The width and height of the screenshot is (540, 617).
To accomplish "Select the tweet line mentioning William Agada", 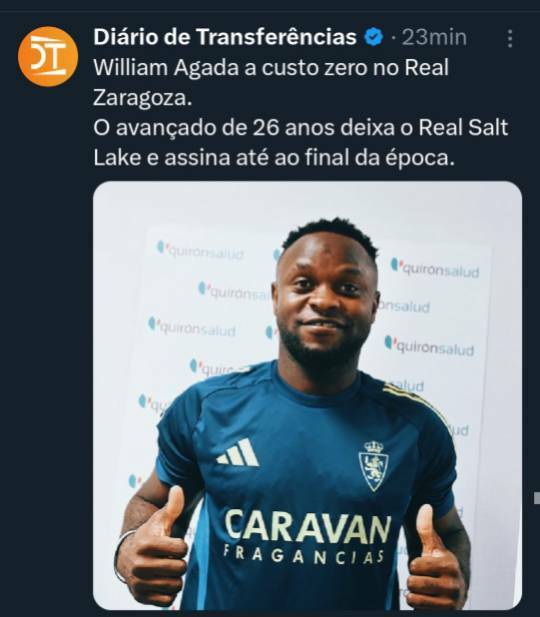I will [x=271, y=68].
